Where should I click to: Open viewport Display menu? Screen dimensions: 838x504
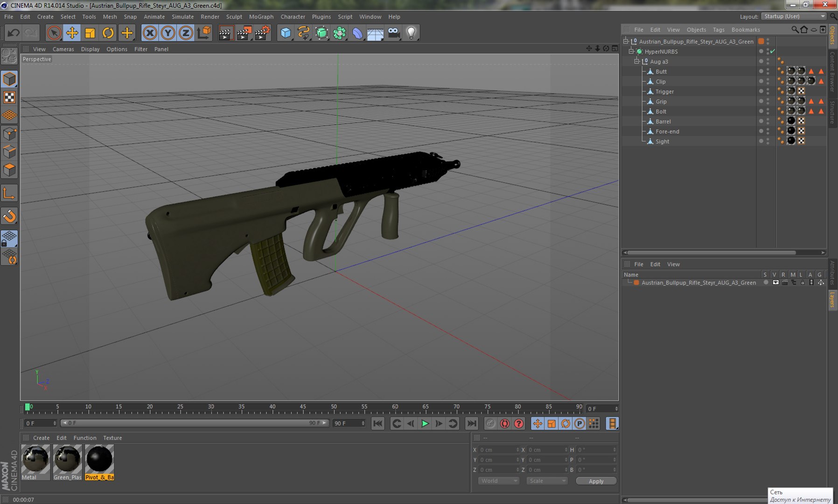(90, 49)
